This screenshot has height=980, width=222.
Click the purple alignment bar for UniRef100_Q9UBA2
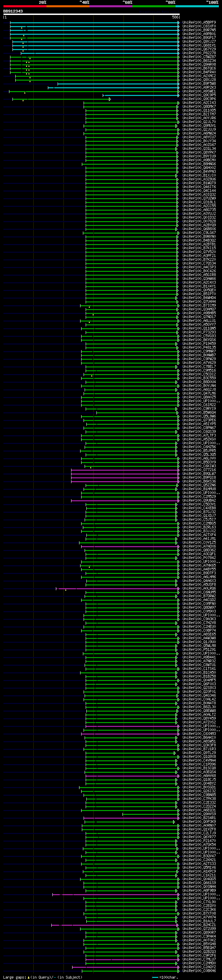click(x=125, y=501)
